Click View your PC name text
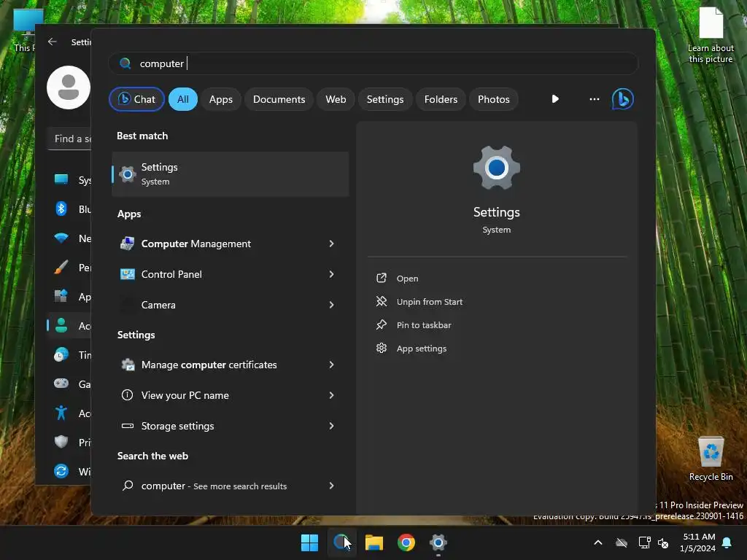The width and height of the screenshot is (747, 560). [185, 395]
